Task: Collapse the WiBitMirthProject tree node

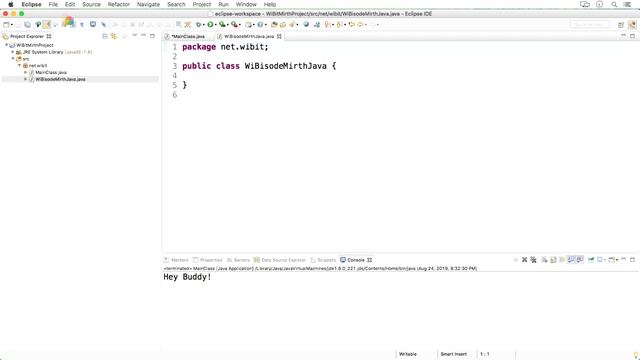Action: point(7,45)
